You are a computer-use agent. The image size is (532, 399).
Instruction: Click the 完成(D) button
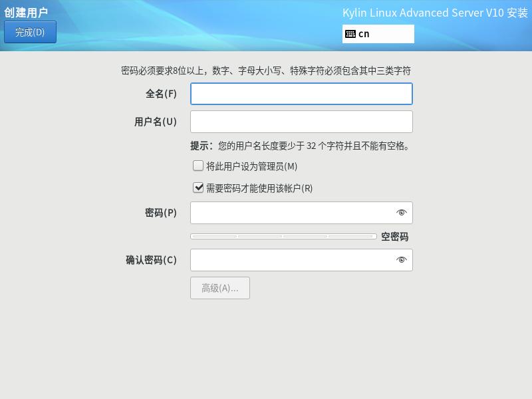31,31
